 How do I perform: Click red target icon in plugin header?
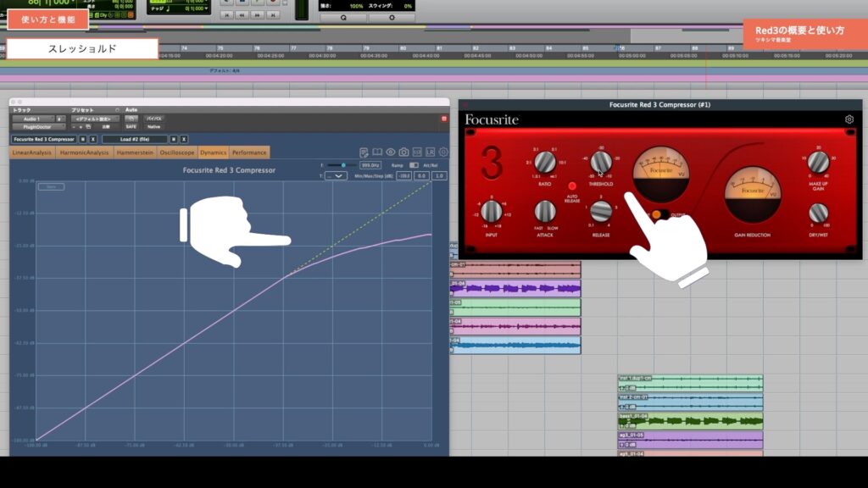(443, 119)
